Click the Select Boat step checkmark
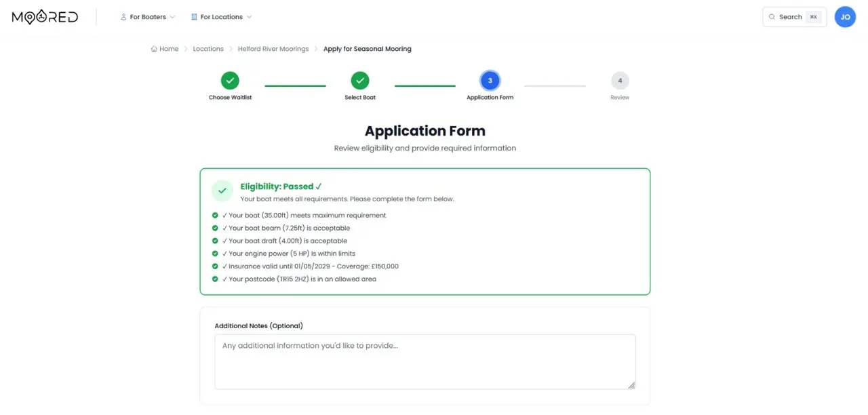Viewport: 868px width, 415px height. point(359,79)
